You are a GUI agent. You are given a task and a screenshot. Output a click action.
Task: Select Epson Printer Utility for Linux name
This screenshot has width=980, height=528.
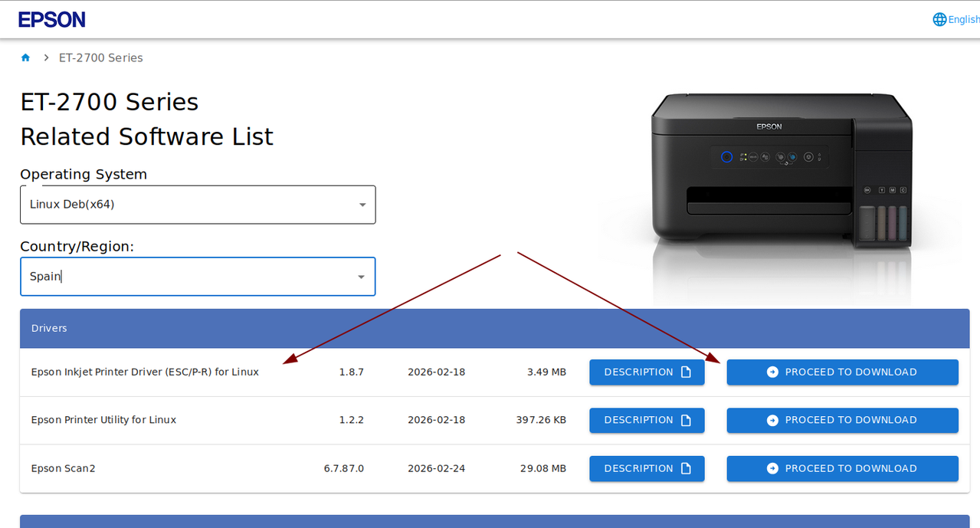click(103, 420)
